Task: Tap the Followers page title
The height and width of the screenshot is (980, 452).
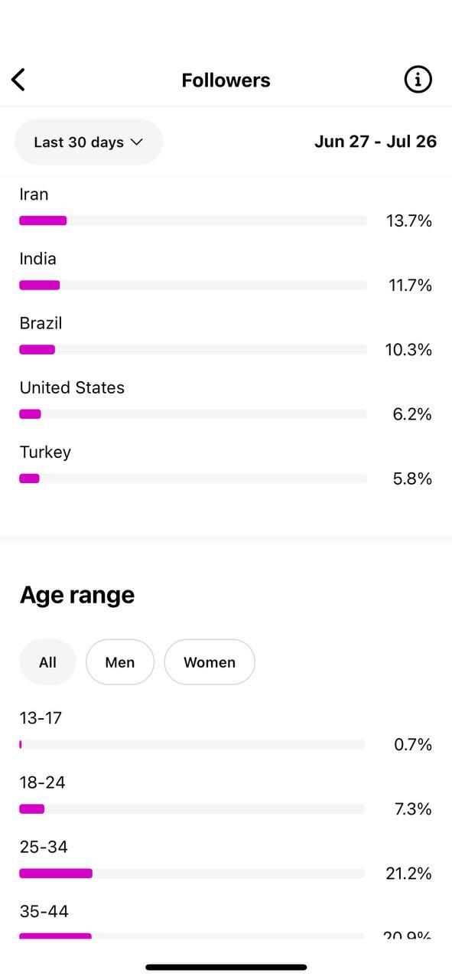Action: pos(226,80)
